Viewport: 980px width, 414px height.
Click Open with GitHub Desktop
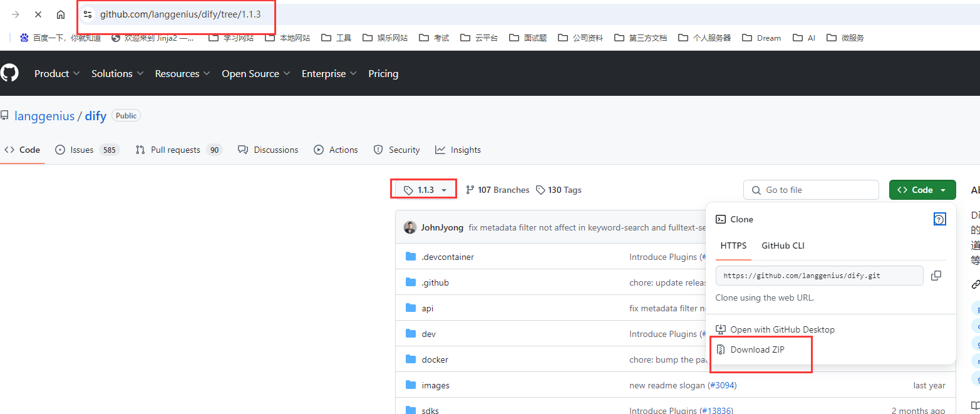[775, 329]
